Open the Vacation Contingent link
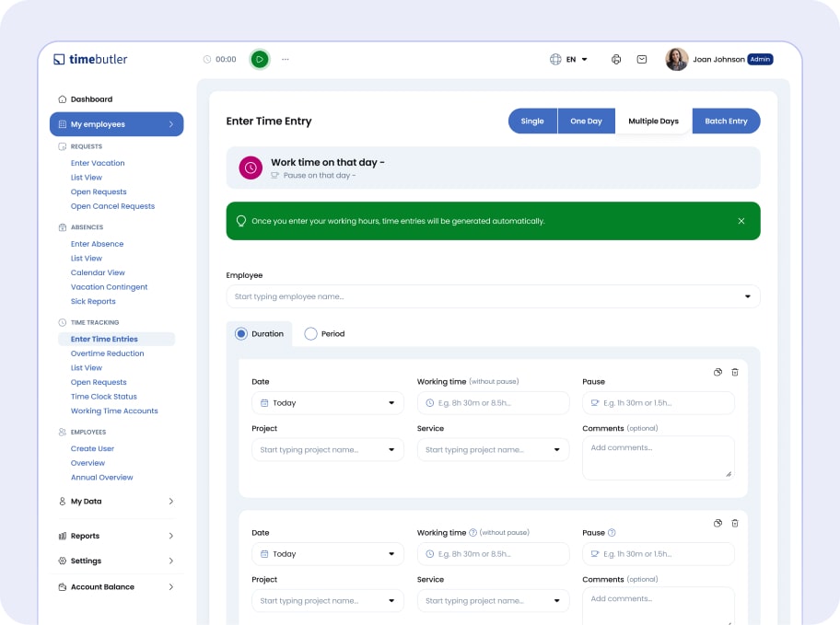Viewport: 840px width, 625px height. click(109, 287)
